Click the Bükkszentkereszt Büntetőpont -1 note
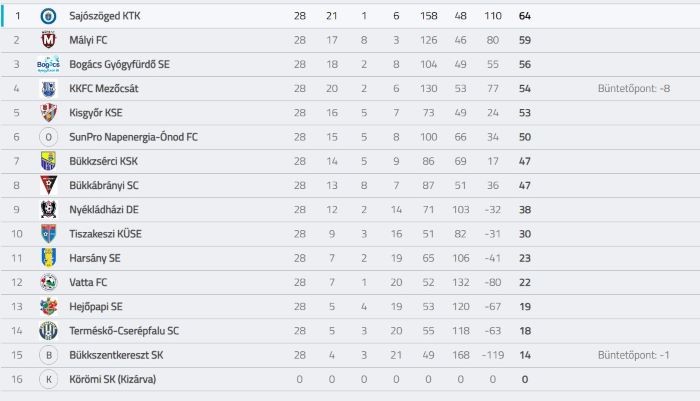 pos(633,355)
